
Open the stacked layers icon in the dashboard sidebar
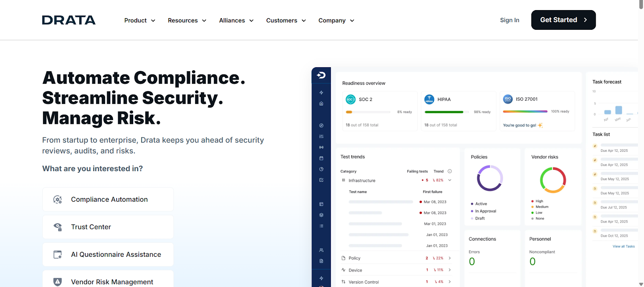pos(321,215)
